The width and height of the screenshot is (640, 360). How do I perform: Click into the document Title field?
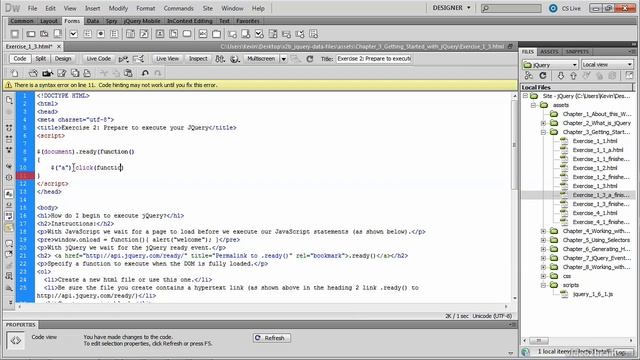[374, 59]
